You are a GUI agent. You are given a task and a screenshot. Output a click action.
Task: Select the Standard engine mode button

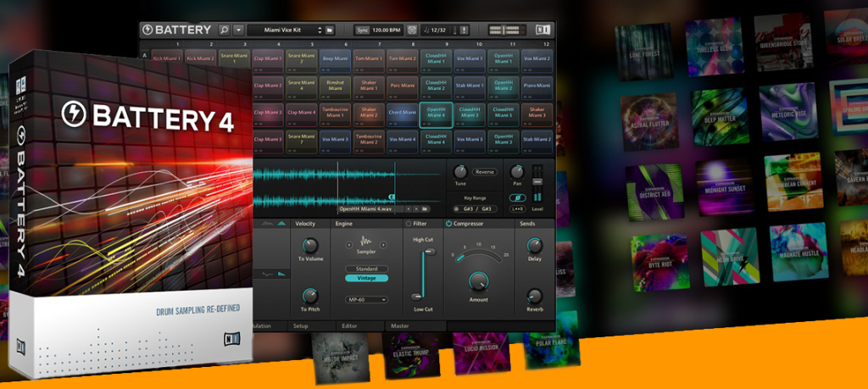tap(367, 269)
